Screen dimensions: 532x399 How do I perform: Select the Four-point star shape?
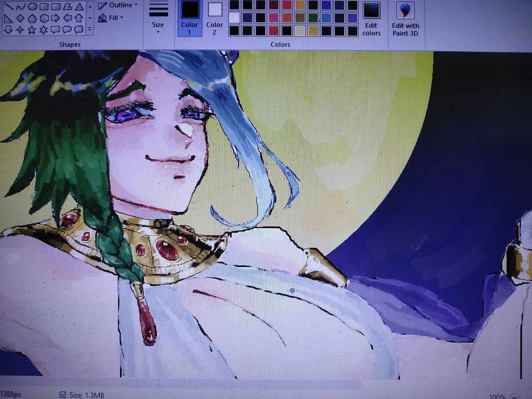20,30
